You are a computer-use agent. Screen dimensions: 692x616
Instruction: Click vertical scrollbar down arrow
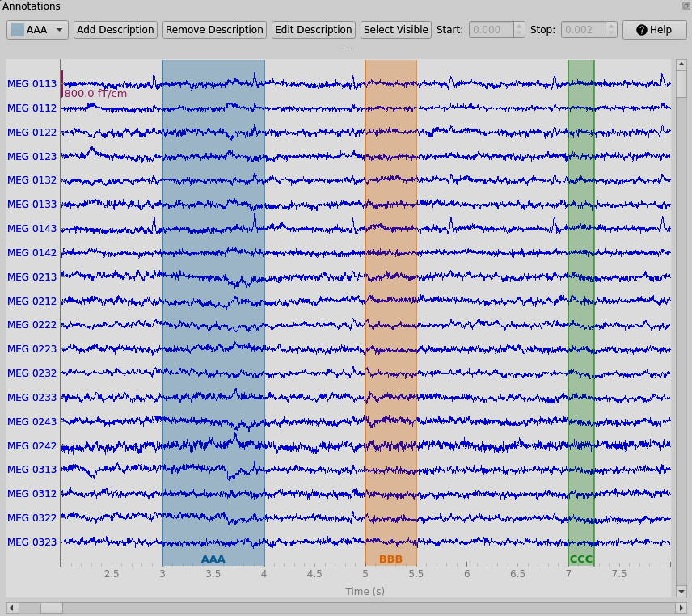pos(681,592)
